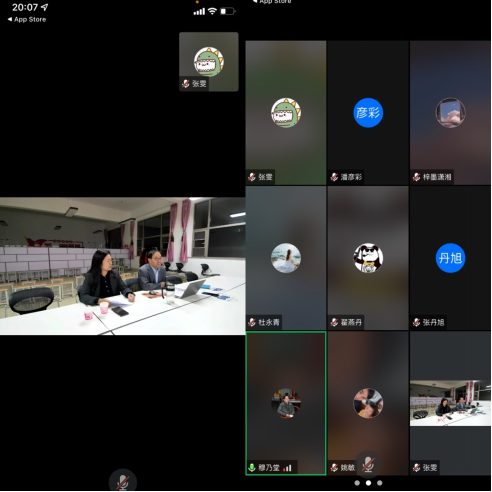The width and height of the screenshot is (492, 492).
Task: Open the floating 张雯 dinosaur tile on the left screen
Action: coord(209,62)
